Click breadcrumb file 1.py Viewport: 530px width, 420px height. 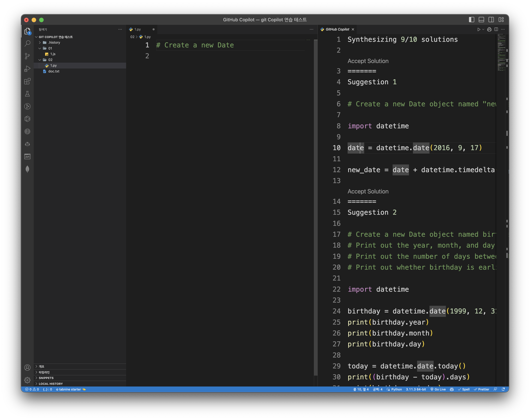tap(145, 37)
